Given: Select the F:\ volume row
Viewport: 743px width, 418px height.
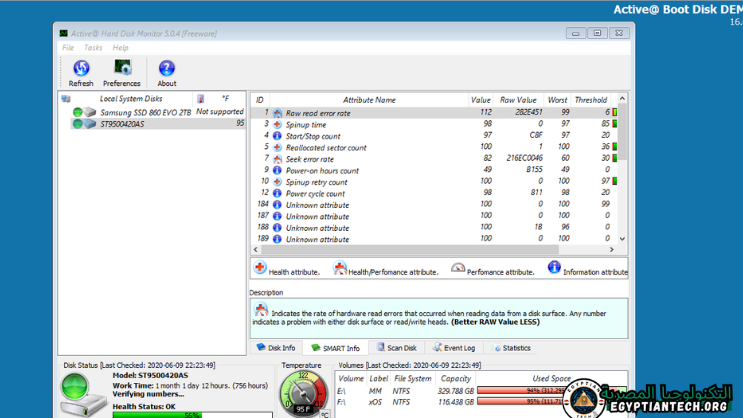Looking at the screenshot, I should [480, 402].
